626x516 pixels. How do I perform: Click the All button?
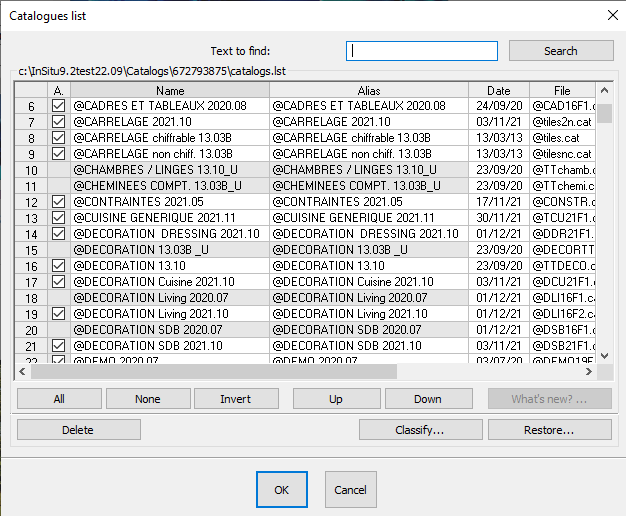pyautogui.click(x=59, y=399)
